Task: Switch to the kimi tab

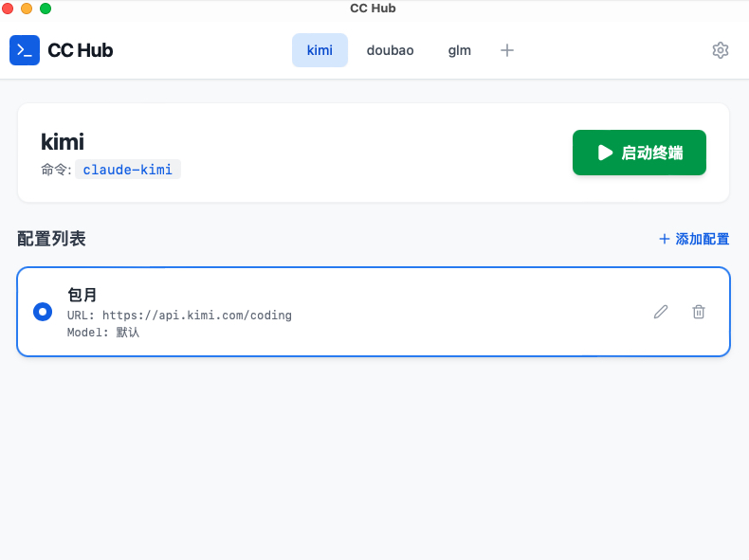Action: click(320, 50)
